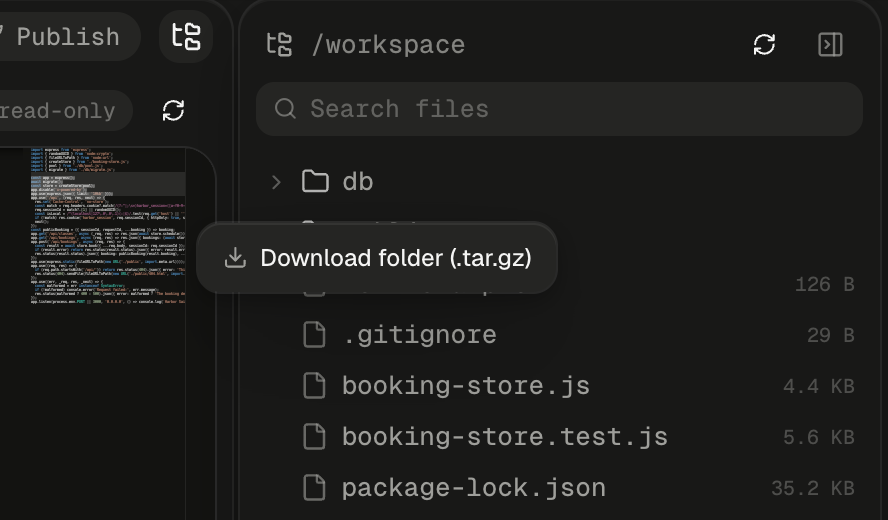
Task: Click the package-lock.json file icon
Action: (x=314, y=488)
